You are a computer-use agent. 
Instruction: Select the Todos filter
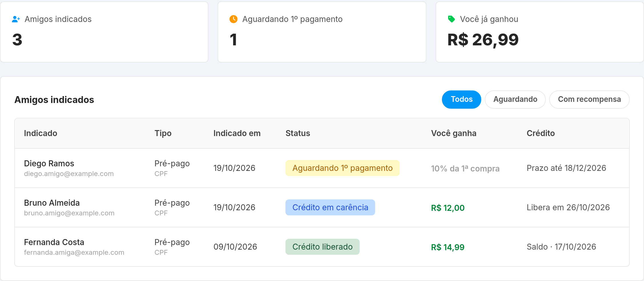[x=462, y=99]
